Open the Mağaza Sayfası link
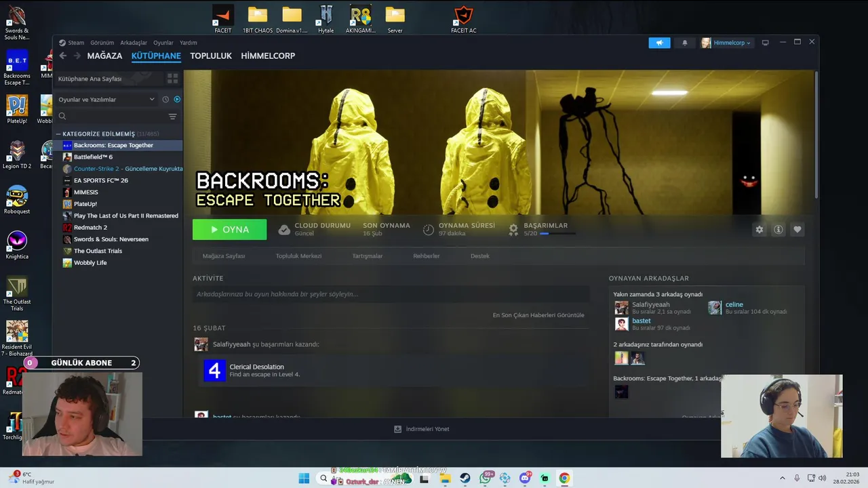 pos(224,256)
